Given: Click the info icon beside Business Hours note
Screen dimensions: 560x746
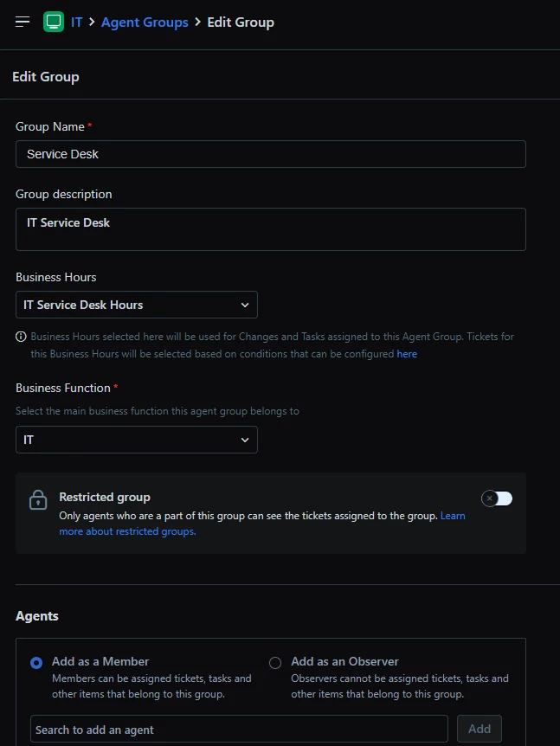Looking at the screenshot, I should [21, 337].
